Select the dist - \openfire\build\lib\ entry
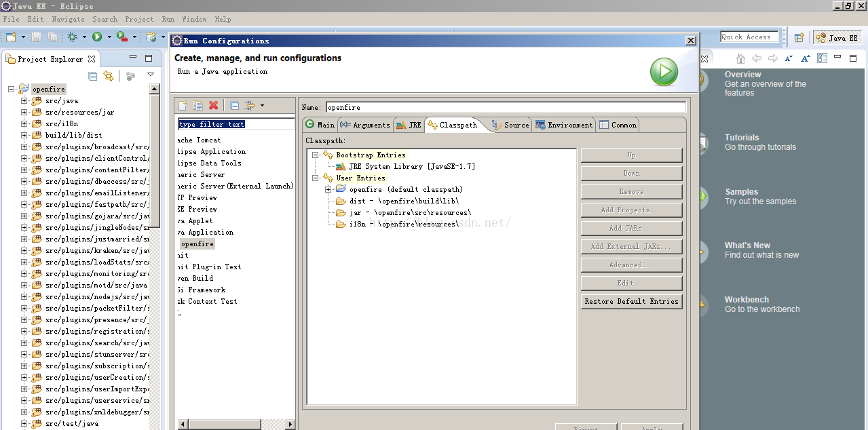868x430 pixels. 398,201
